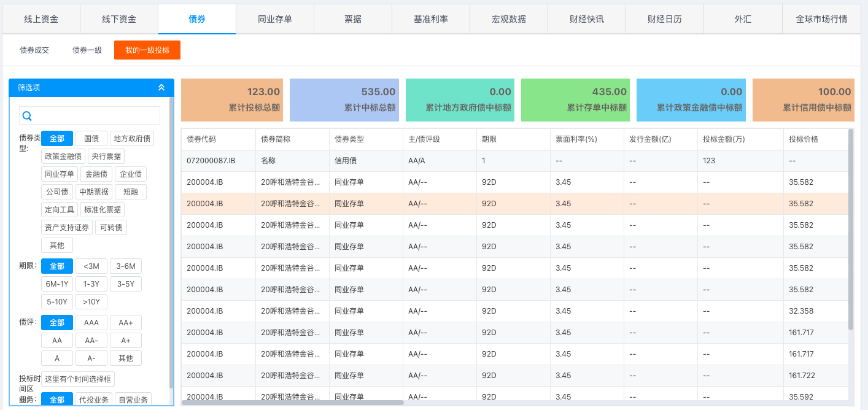Click the 累计中标总额 summary card
The height and width of the screenshot is (410, 868).
[x=344, y=99]
